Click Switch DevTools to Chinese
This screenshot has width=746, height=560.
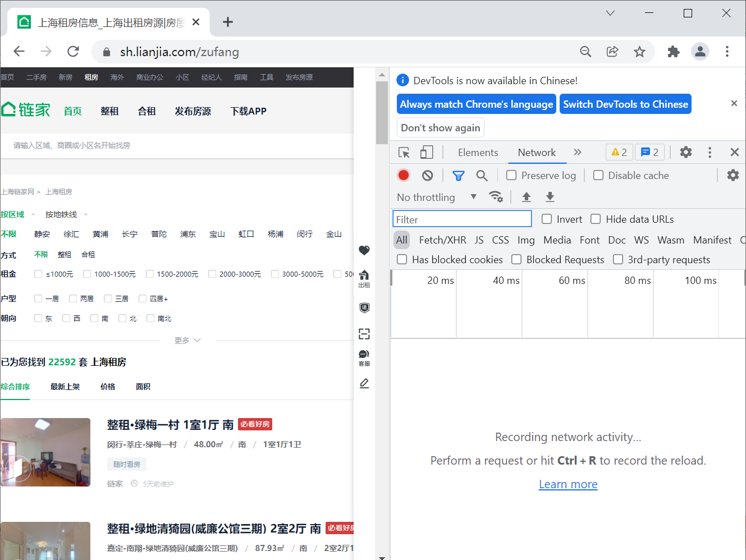(x=625, y=104)
